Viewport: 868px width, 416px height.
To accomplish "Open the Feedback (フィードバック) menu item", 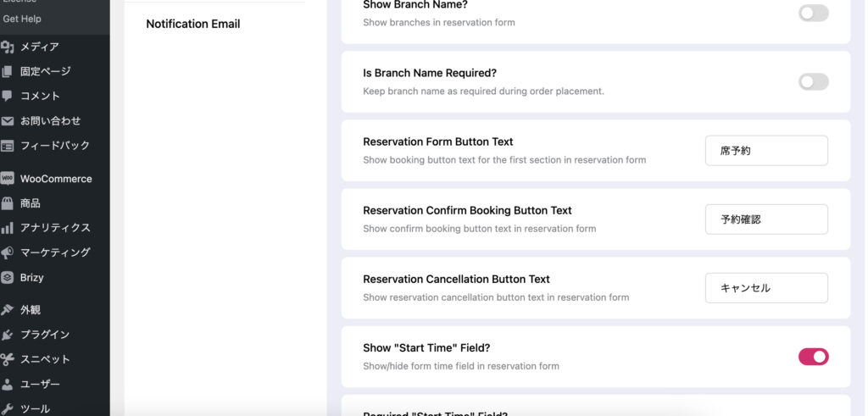I will click(54, 145).
